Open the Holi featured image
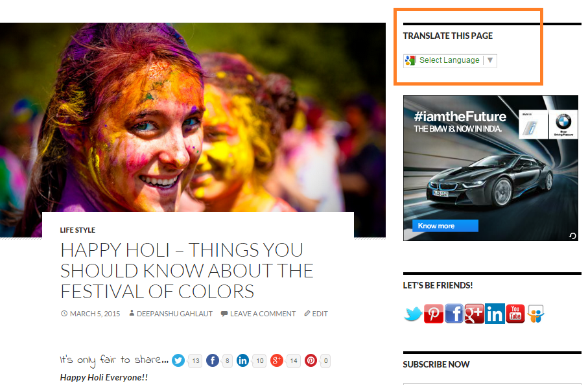This screenshot has height=385, width=588. tap(193, 117)
